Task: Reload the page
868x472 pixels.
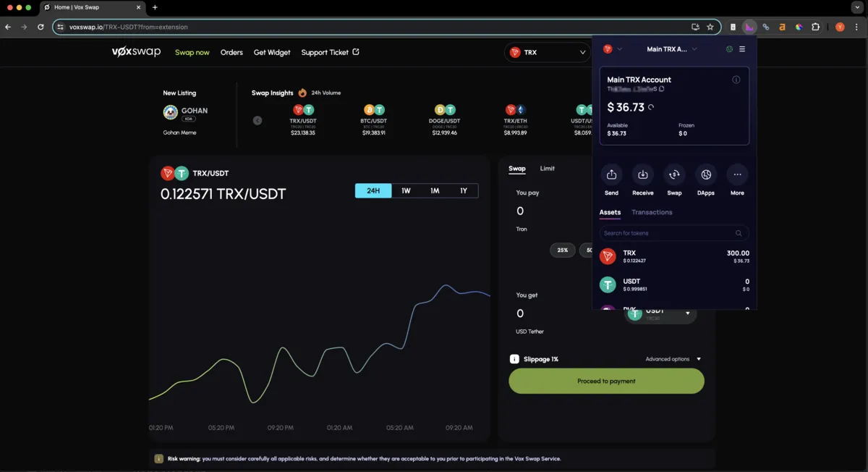Action: [41, 27]
